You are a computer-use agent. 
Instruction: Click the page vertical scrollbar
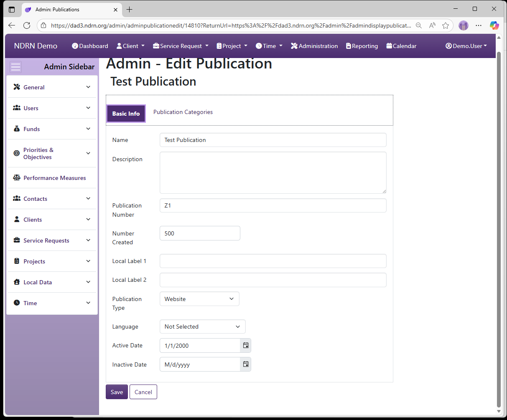(x=499, y=230)
